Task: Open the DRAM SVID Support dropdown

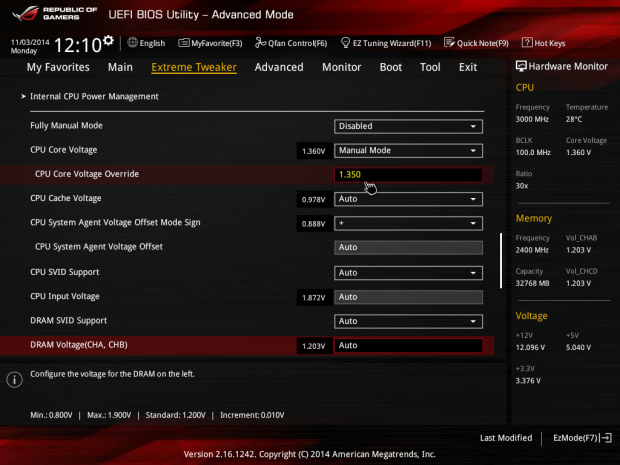Action: pos(407,321)
